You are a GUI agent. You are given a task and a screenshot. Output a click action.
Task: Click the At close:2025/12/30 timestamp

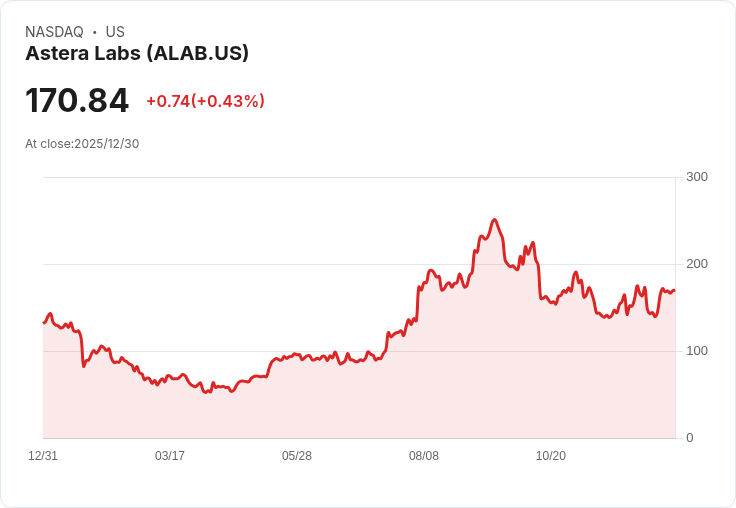pyautogui.click(x=82, y=143)
